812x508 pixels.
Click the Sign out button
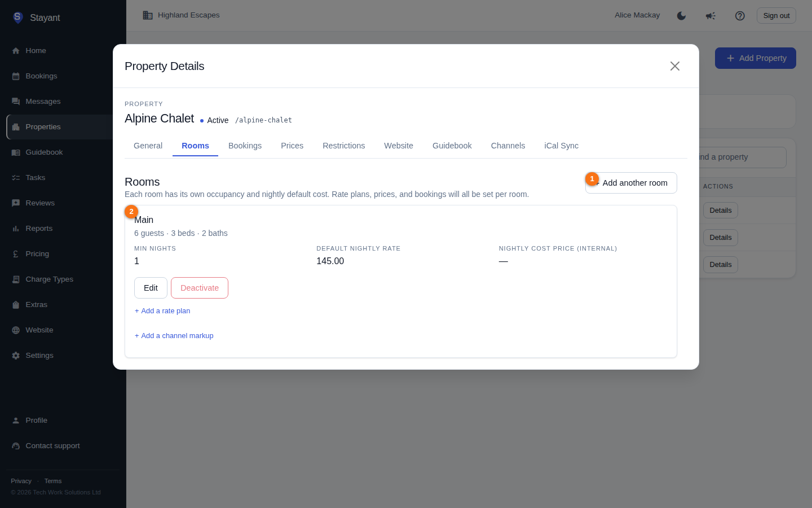pos(776,16)
